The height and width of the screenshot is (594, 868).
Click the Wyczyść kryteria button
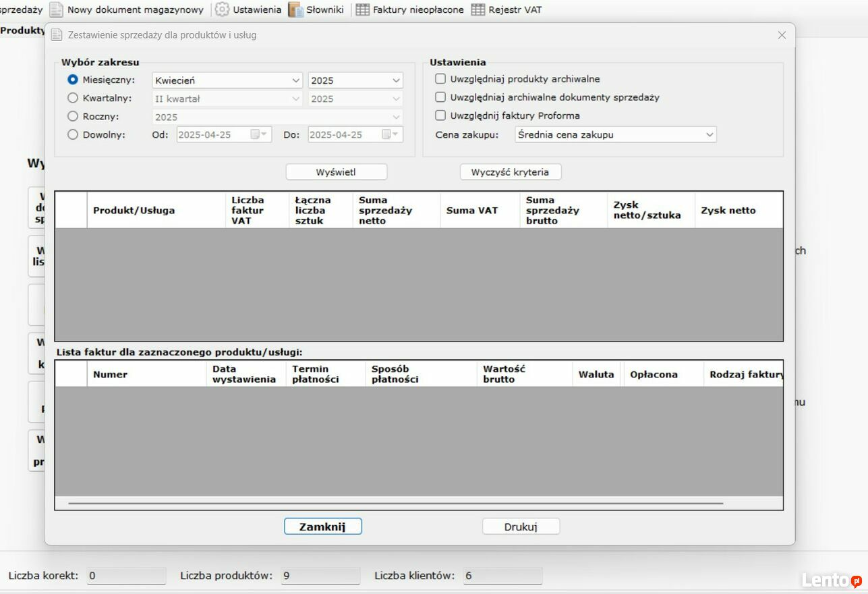[511, 172]
